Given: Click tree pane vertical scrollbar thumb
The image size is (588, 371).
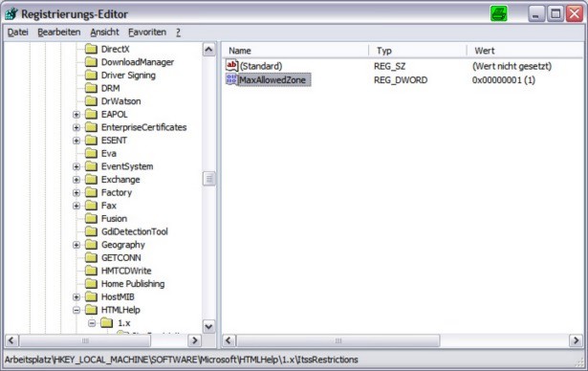Looking at the screenshot, I should click(208, 179).
